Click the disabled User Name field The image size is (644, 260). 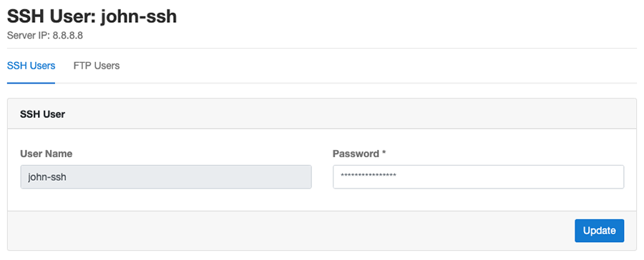click(x=166, y=176)
